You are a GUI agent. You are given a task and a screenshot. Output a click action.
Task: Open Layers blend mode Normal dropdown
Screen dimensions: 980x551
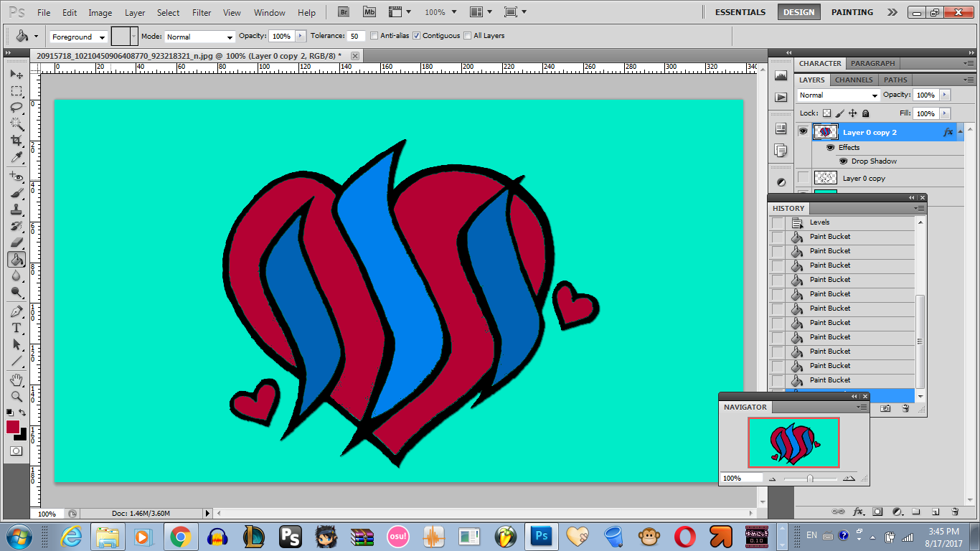click(x=838, y=95)
